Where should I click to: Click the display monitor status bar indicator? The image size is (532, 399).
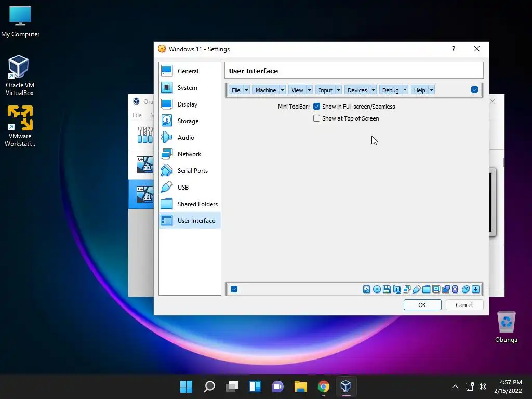tap(436, 289)
